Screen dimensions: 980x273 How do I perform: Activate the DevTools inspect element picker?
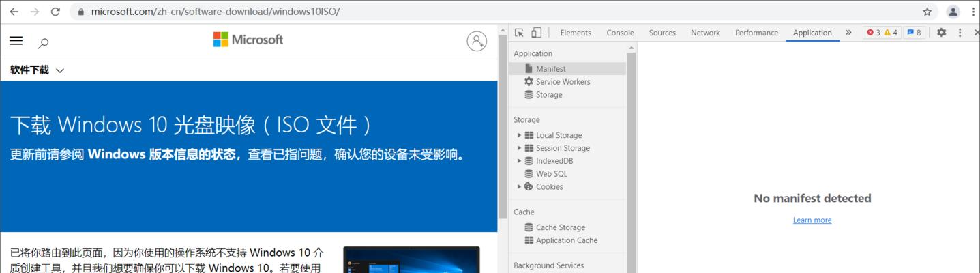pyautogui.click(x=519, y=33)
